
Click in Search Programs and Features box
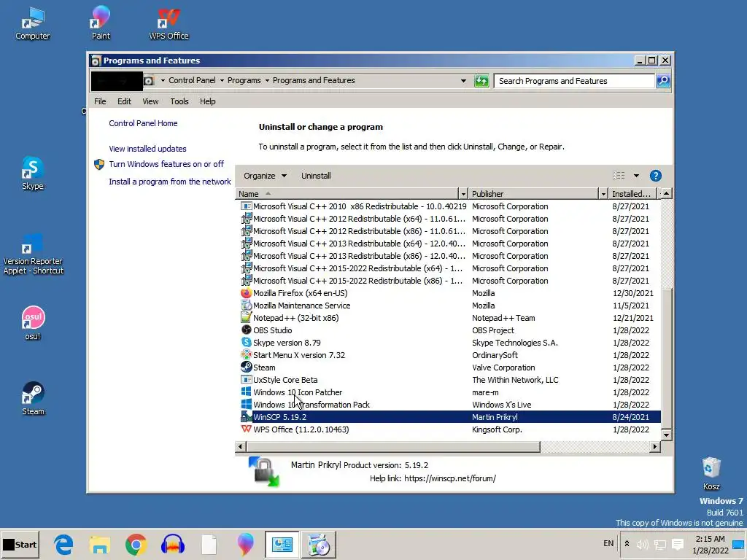tap(574, 81)
